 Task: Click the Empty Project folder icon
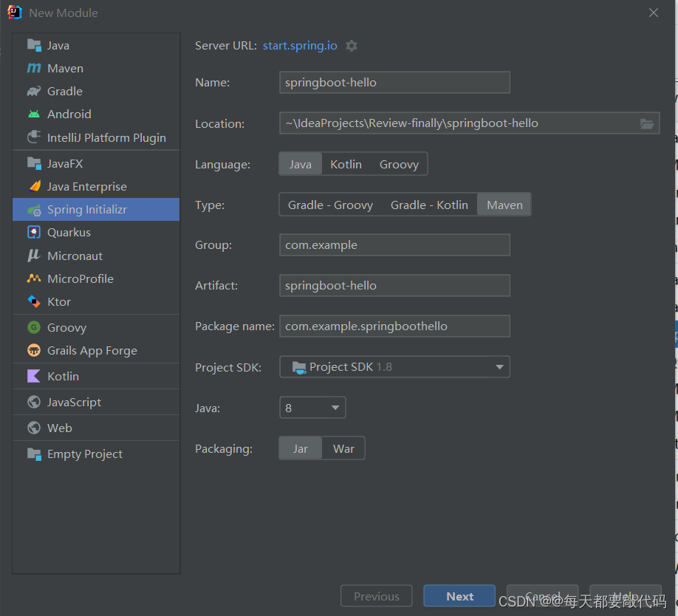(34, 454)
